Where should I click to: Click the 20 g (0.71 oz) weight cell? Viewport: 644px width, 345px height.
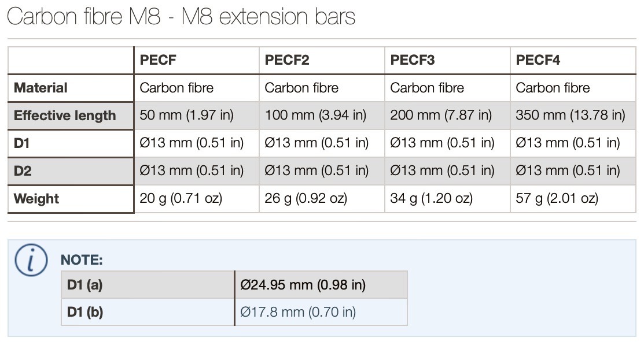click(x=181, y=199)
